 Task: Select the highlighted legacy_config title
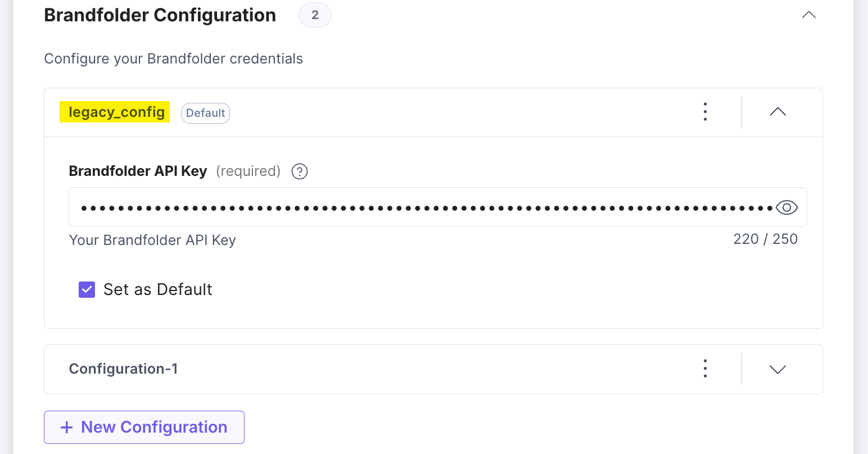click(115, 112)
